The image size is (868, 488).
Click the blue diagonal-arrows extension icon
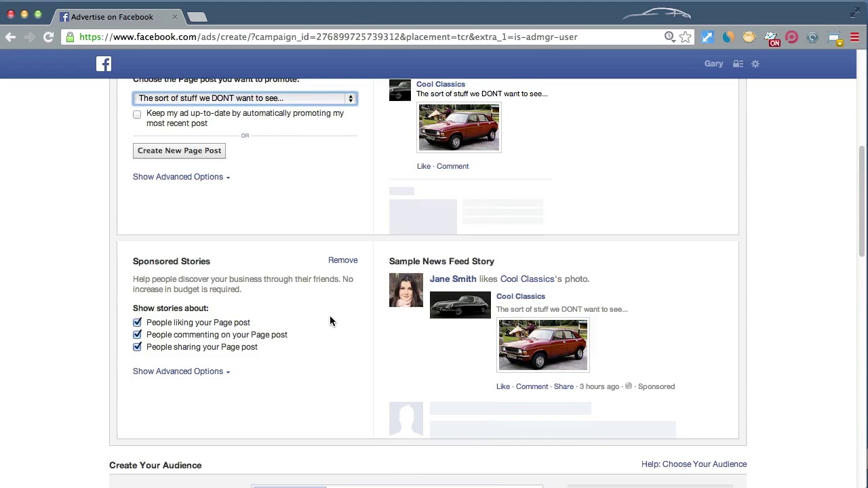point(707,37)
